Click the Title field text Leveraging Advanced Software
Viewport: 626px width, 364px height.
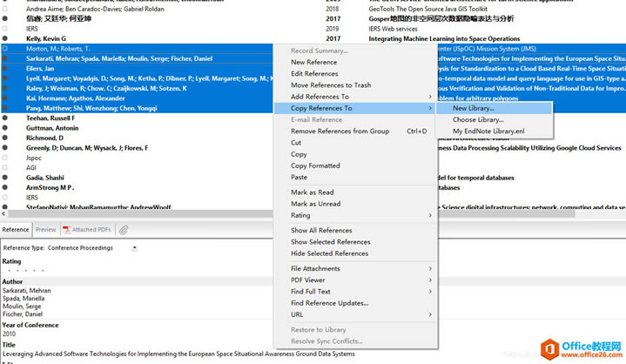click(x=178, y=354)
